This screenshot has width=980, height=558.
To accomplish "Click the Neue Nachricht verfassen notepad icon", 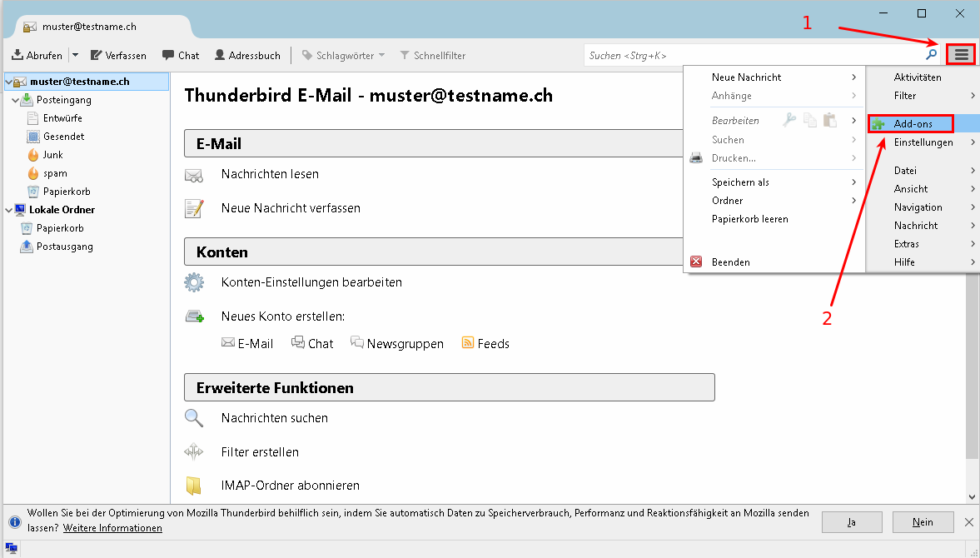I will pyautogui.click(x=194, y=208).
